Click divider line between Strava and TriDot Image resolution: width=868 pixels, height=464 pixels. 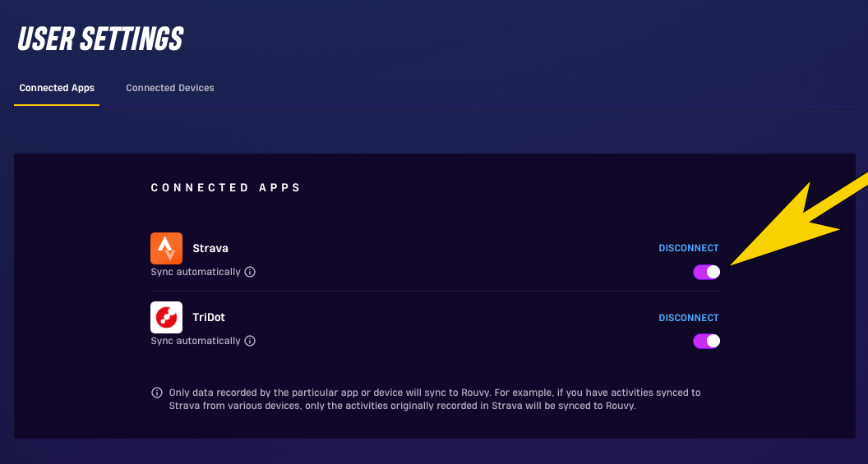click(435, 291)
